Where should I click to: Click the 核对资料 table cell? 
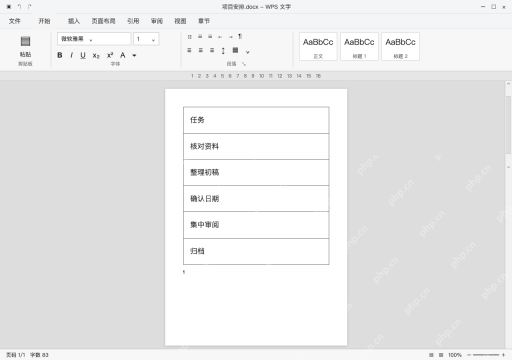point(256,146)
